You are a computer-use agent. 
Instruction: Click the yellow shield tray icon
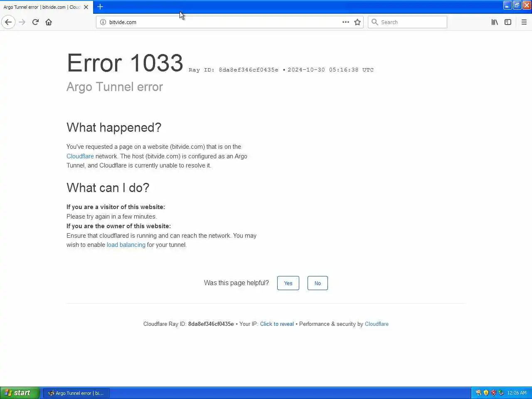486,393
